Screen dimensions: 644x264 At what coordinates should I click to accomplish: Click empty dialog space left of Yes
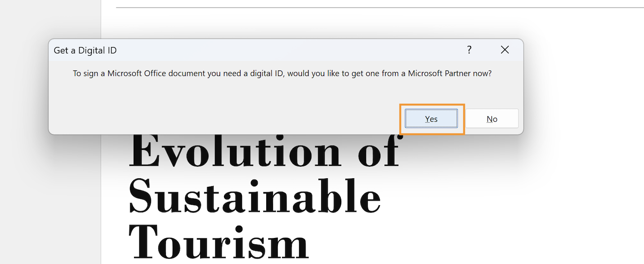click(x=225, y=117)
